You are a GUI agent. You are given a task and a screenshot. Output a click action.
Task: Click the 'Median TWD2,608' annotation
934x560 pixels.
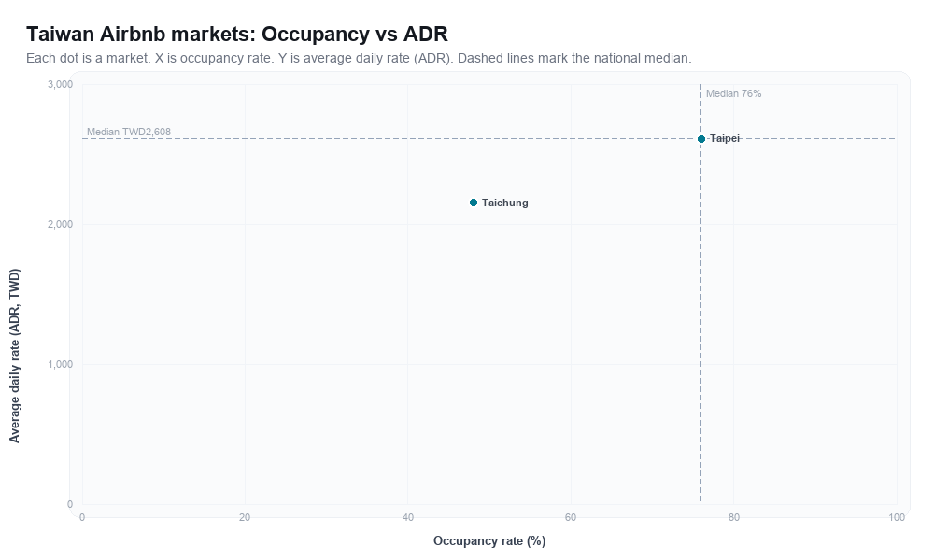coord(129,132)
